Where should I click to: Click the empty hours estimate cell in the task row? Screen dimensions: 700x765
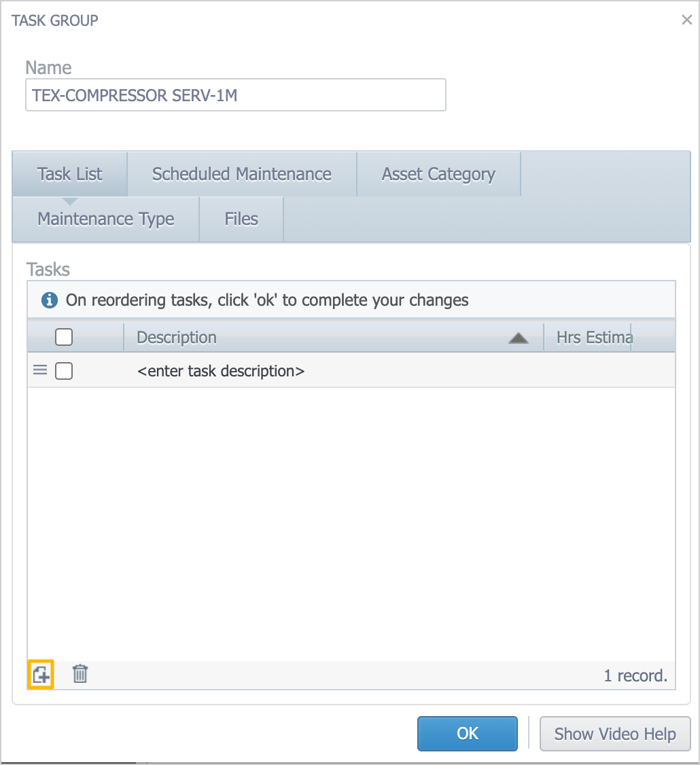pyautogui.click(x=593, y=371)
